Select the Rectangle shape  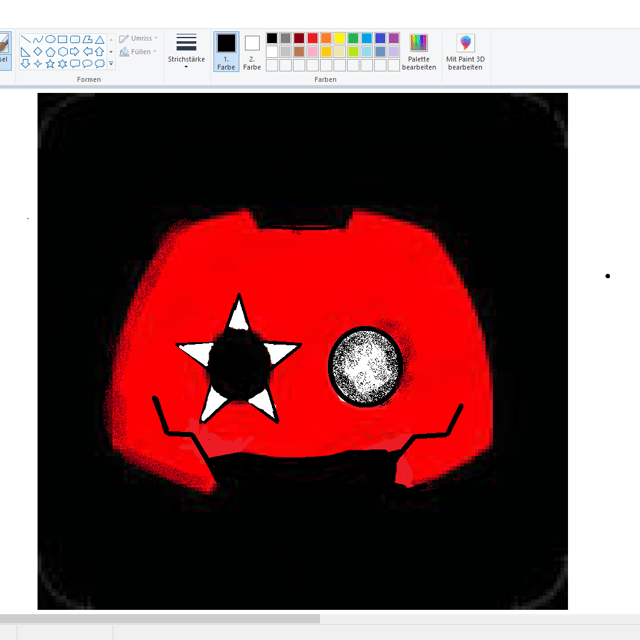(62, 39)
